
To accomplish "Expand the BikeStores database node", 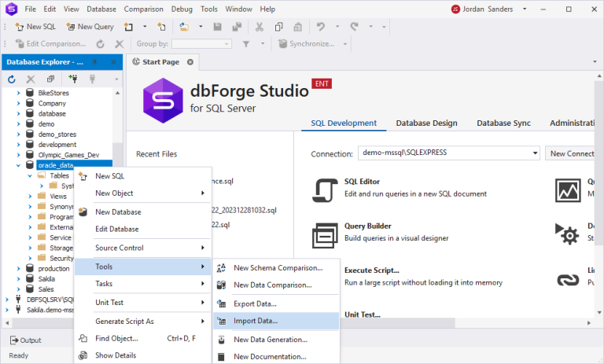I will coord(20,93).
